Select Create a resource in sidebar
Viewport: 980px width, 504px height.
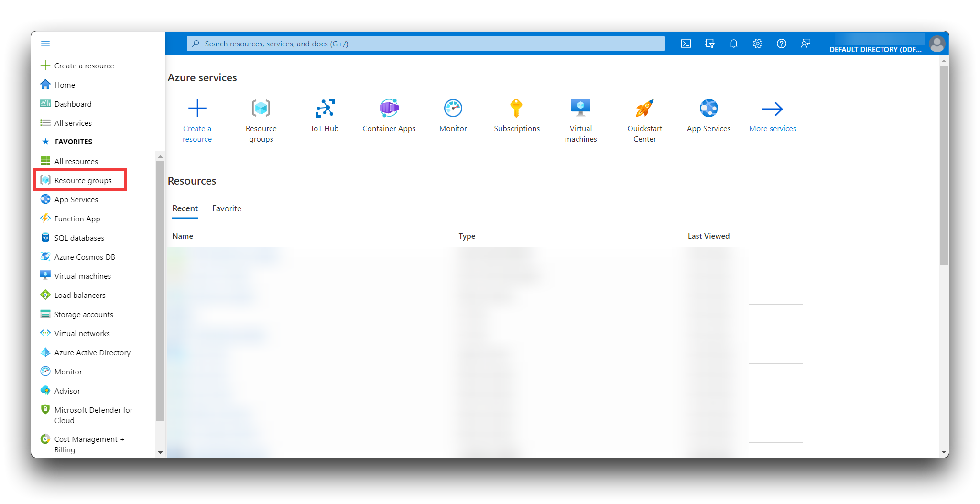click(77, 66)
